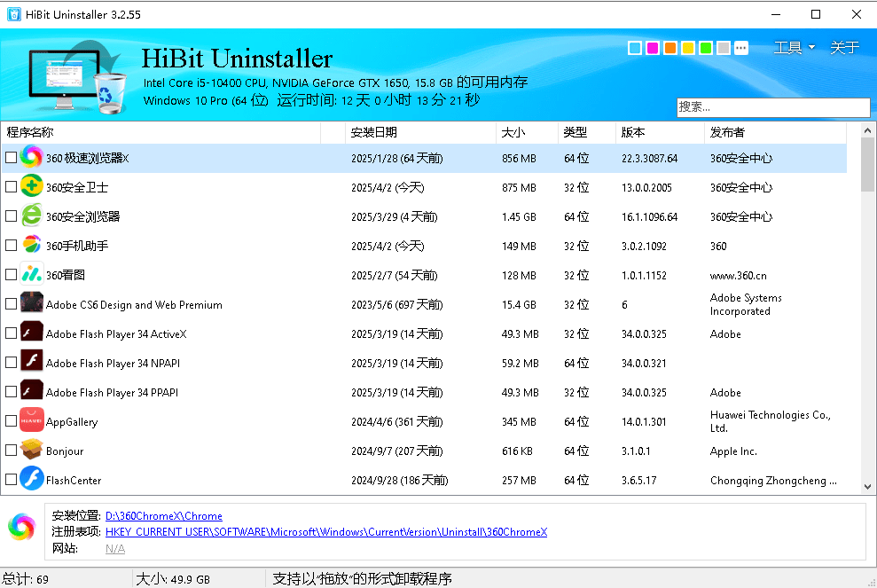Click the 360安全卫士 program icon

pos(30,186)
